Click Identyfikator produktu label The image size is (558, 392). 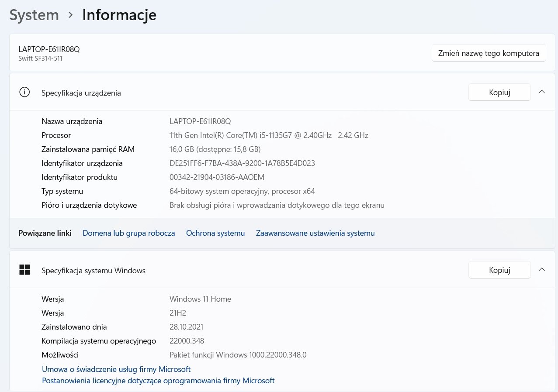80,177
